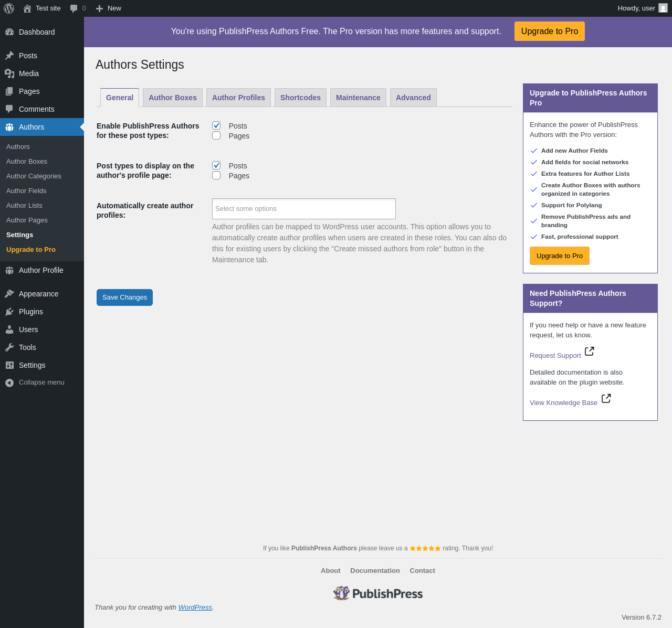This screenshot has height=628, width=672.
Task: Click the Save Changes button
Action: [x=124, y=297]
